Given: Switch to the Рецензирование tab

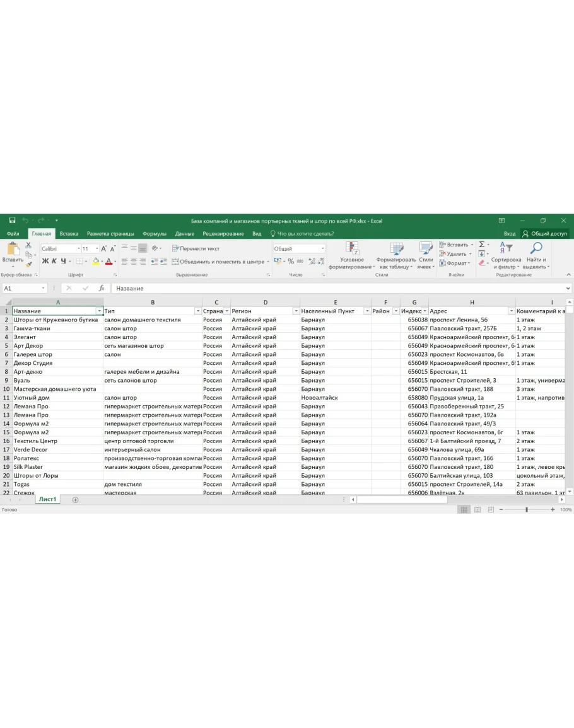Looking at the screenshot, I should (x=223, y=234).
